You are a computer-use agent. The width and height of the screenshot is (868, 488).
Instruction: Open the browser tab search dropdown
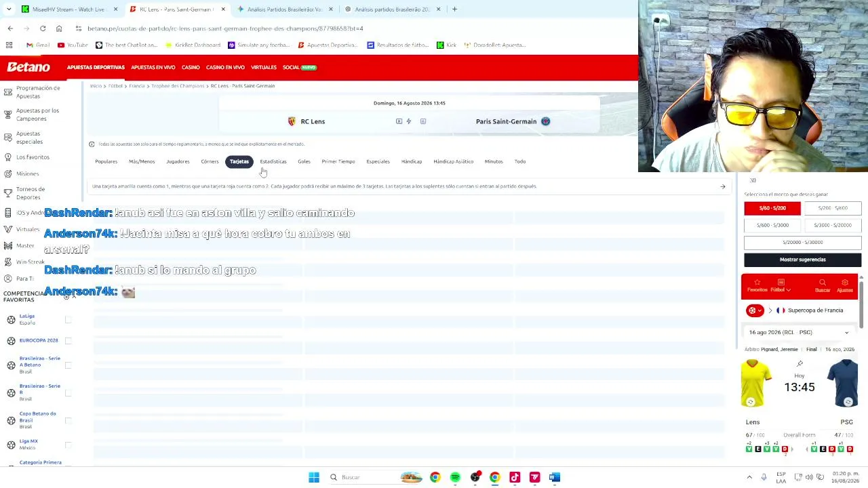click(9, 9)
